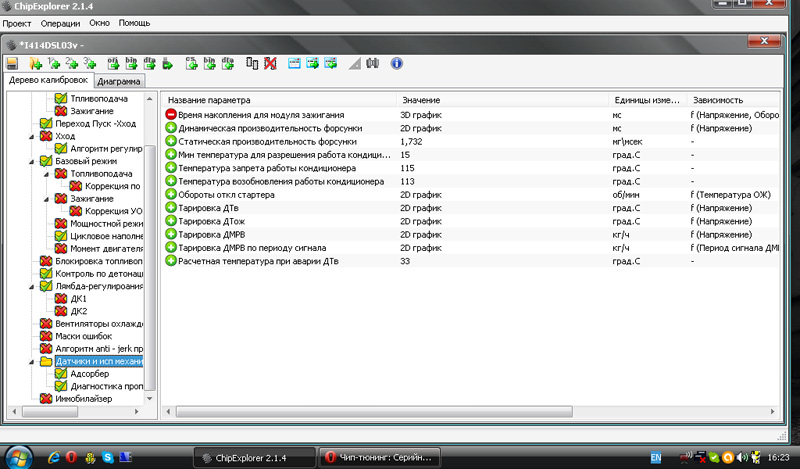Switch to the Диаграмма tab
The image size is (800, 469).
click(x=119, y=81)
